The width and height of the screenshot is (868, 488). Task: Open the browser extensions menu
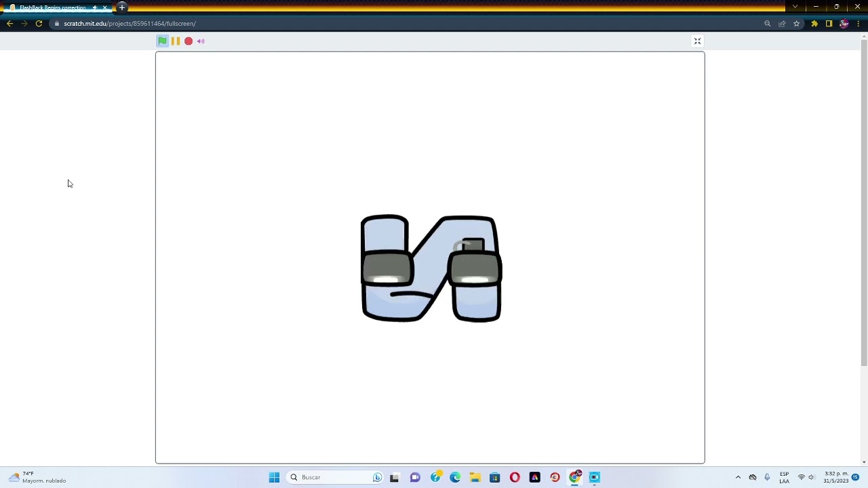(814, 24)
